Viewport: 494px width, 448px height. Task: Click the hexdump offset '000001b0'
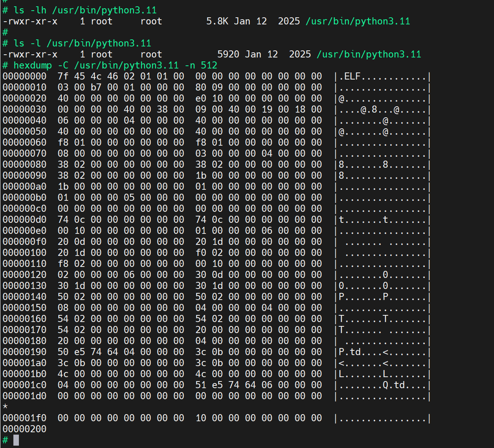24,374
